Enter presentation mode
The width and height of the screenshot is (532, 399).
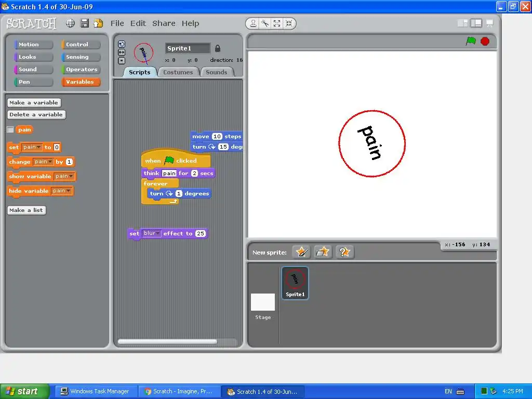489,23
